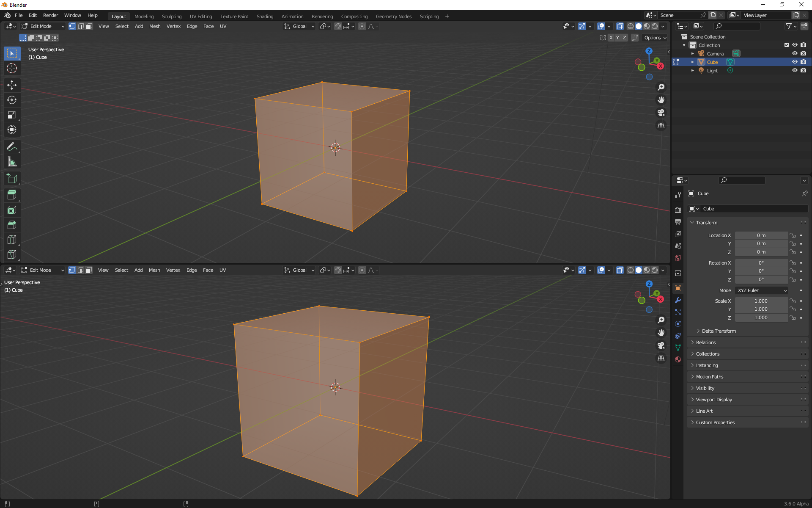This screenshot has height=508, width=812.
Task: Open Mesh menu in top viewport
Action: pos(155,26)
